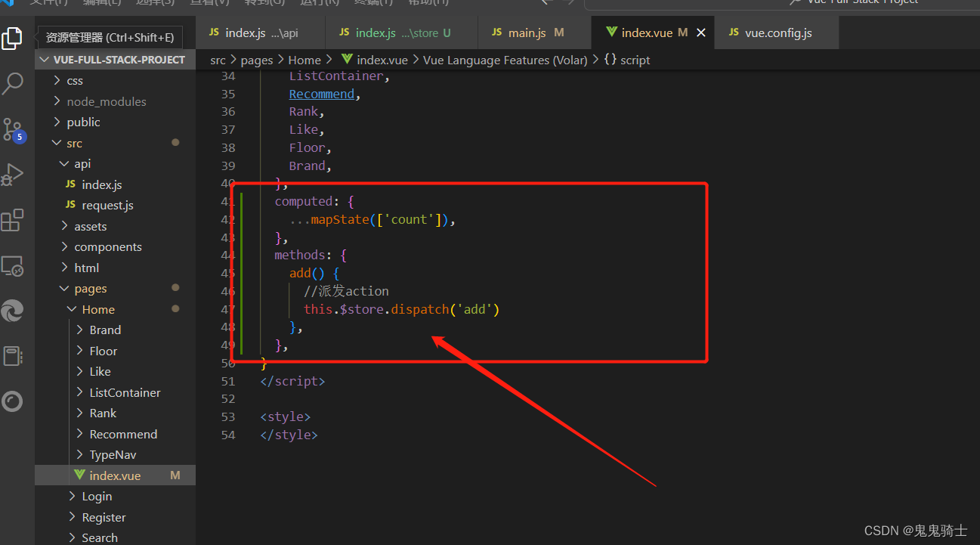Image resolution: width=980 pixels, height=545 pixels.
Task: Open request.js in the file tree
Action: pos(115,205)
